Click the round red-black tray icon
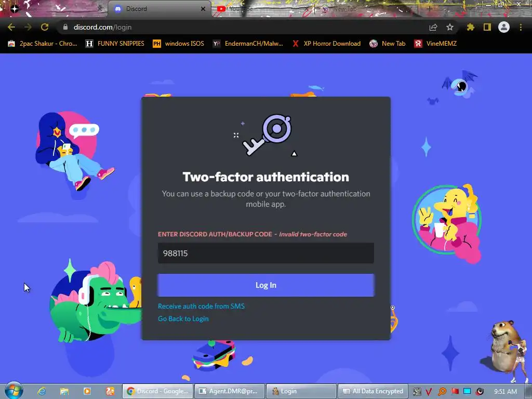 [480, 392]
